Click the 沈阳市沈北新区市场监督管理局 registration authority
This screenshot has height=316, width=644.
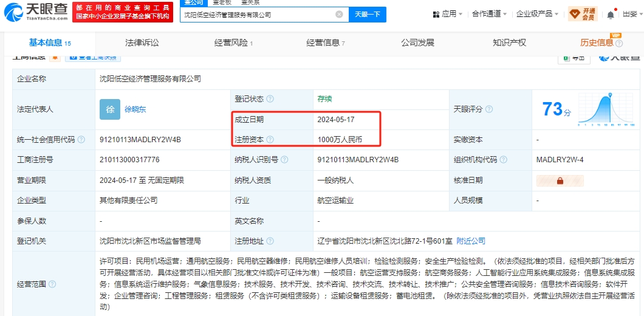point(150,241)
